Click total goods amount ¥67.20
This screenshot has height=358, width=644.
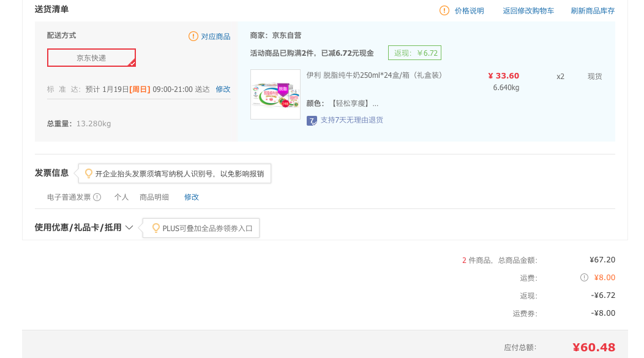coord(602,260)
